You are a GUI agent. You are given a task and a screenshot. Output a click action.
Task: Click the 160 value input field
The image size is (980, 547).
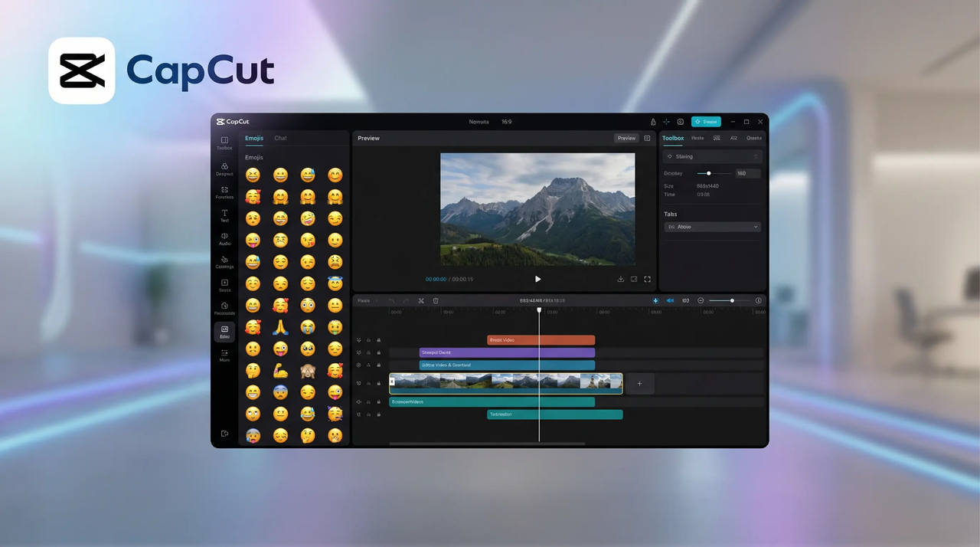coord(748,174)
